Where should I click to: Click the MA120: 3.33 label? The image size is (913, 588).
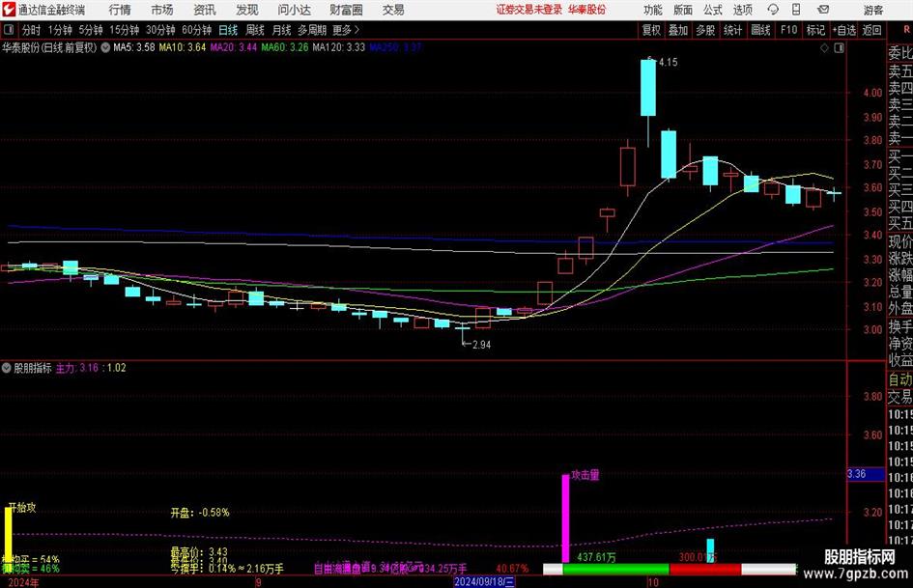tap(339, 47)
